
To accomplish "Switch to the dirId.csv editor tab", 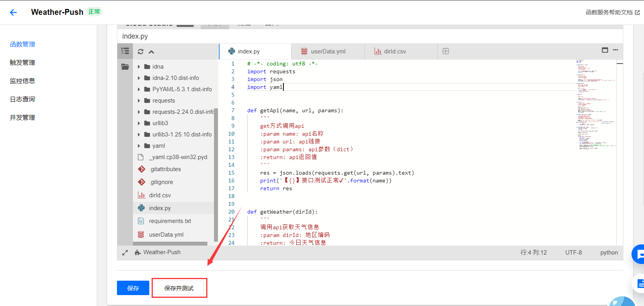I will (401, 51).
